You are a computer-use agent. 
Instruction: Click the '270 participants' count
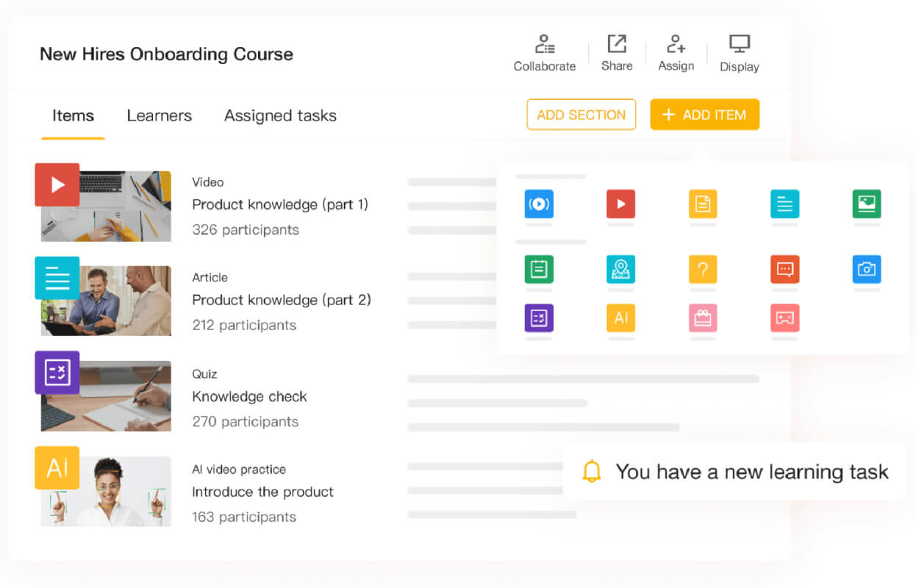coord(246,422)
